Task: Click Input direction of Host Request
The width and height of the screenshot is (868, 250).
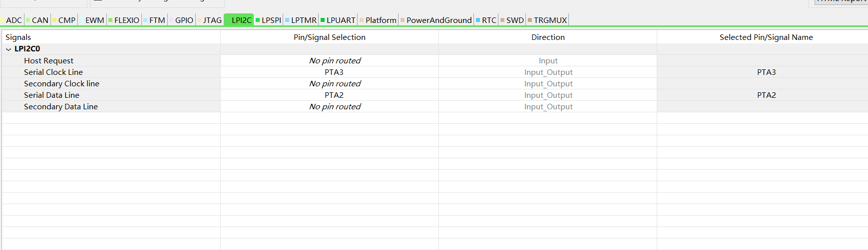Action: click(548, 60)
